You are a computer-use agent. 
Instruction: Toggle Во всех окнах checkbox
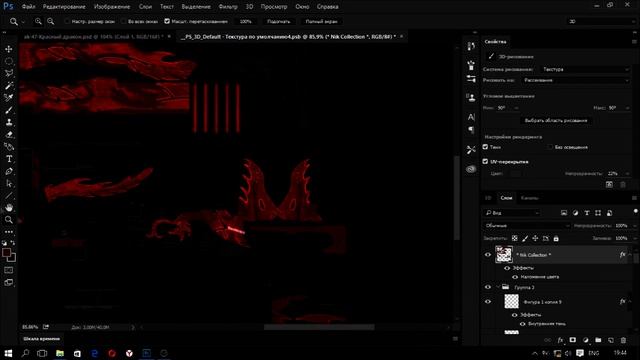123,21
